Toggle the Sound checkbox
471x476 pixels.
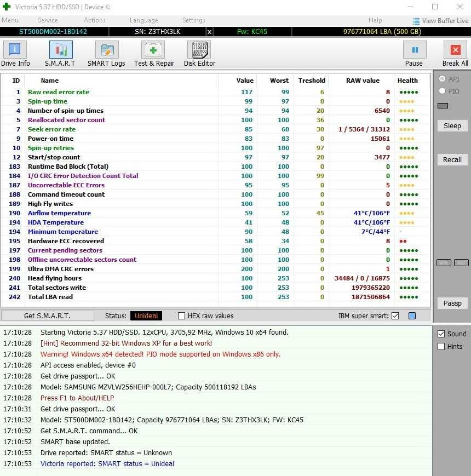(441, 334)
